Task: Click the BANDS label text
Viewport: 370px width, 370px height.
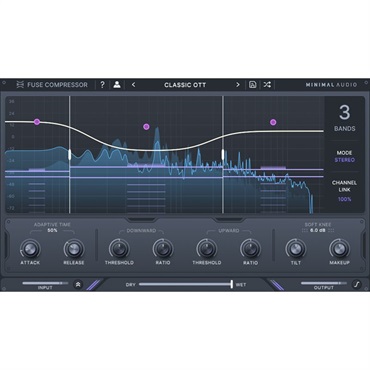Action: [345, 128]
